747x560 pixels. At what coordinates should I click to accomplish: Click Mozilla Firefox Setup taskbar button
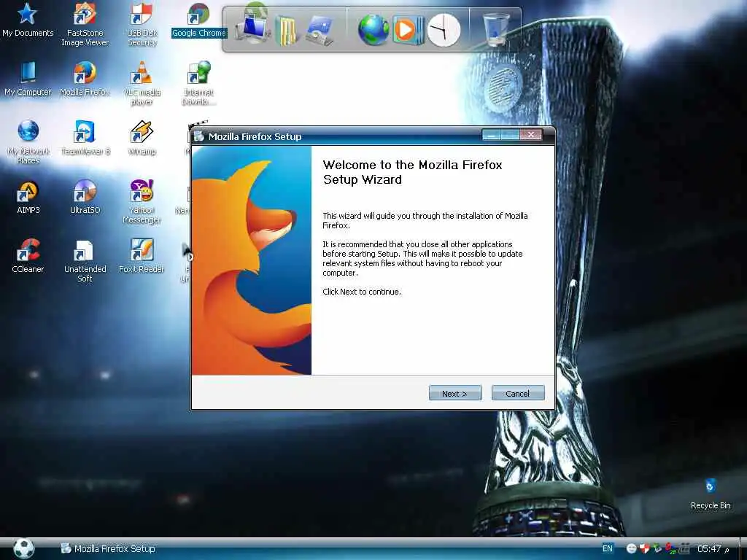(108, 548)
